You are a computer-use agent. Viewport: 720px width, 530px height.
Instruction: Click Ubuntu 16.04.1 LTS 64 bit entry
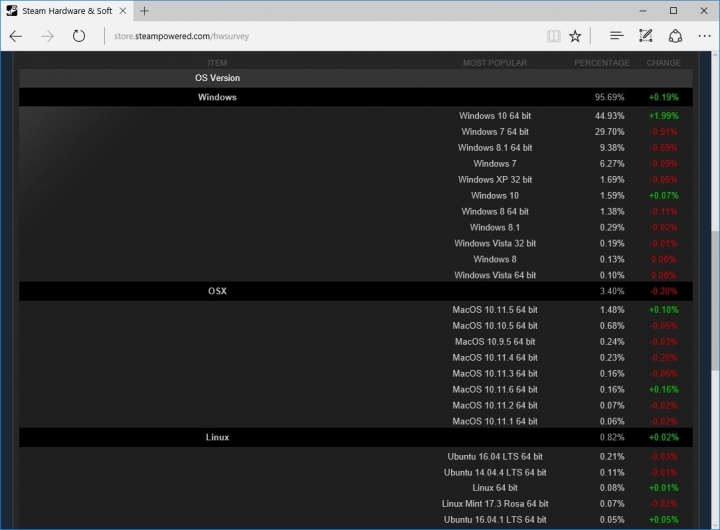(495, 520)
